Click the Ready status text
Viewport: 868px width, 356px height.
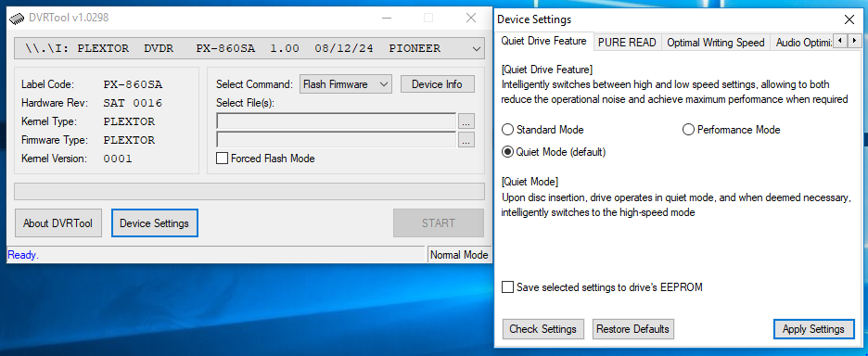coord(23,255)
